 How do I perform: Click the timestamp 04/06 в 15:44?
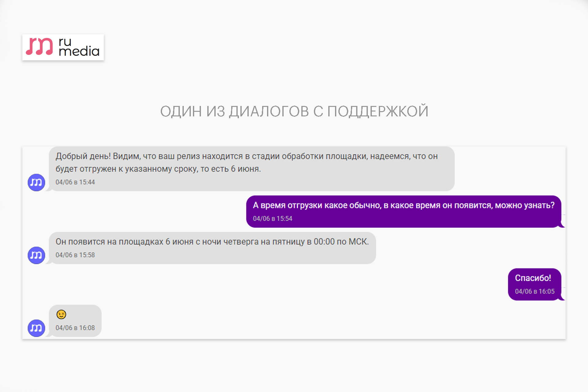(75, 182)
